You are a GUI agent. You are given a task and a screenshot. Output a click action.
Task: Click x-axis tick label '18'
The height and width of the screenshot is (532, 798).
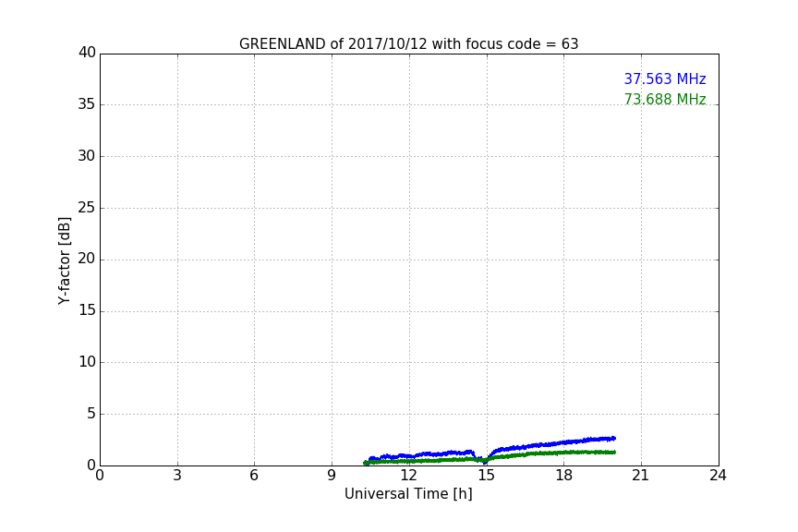pyautogui.click(x=563, y=476)
